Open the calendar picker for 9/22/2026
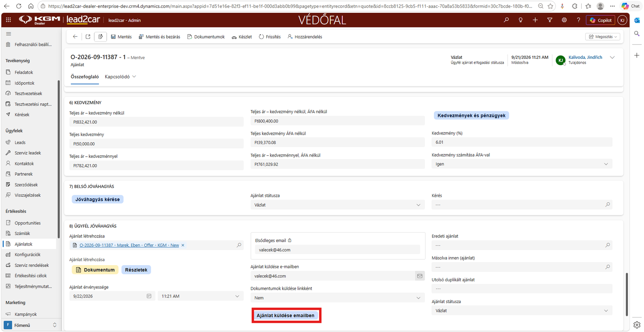The image size is (644, 332). point(149,296)
